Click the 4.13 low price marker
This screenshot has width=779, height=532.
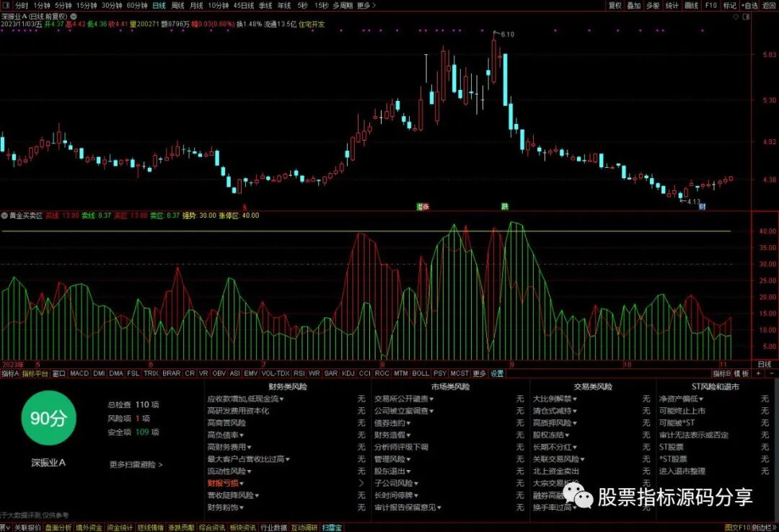(694, 202)
